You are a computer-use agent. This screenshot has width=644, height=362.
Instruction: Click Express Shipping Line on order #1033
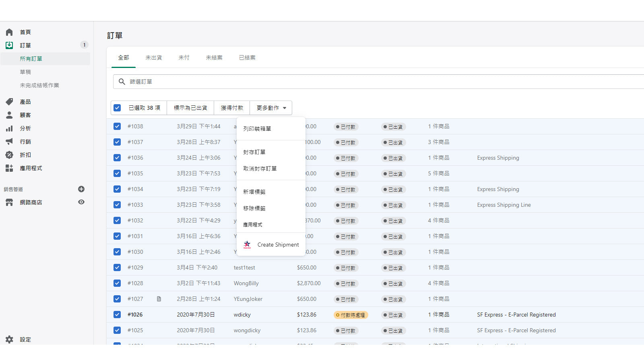point(504,205)
